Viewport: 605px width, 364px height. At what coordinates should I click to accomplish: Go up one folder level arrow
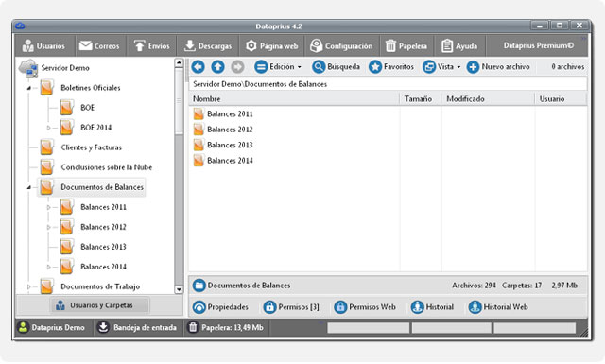pyautogui.click(x=217, y=67)
